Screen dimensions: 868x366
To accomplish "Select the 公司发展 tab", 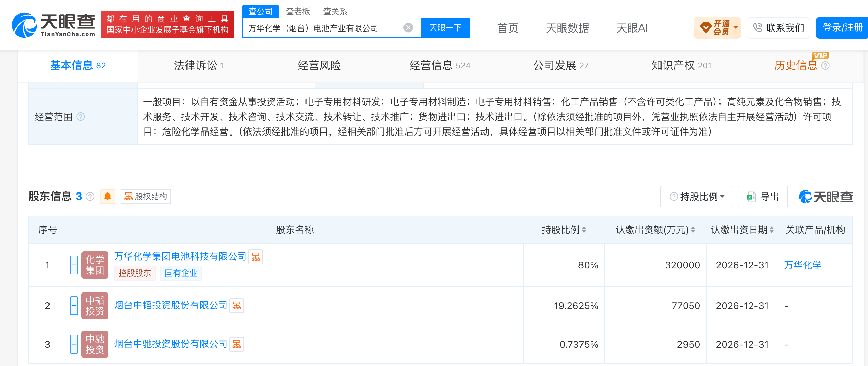I will pos(560,66).
